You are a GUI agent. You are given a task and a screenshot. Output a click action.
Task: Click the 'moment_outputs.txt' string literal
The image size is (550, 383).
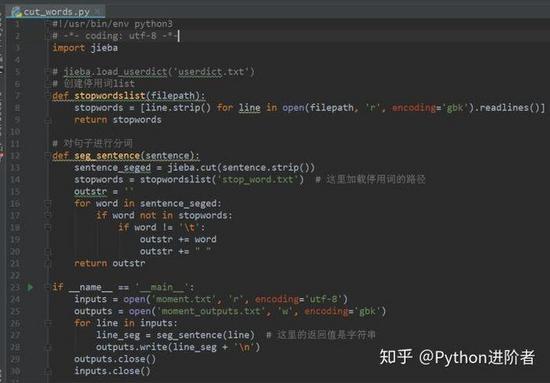[x=211, y=311]
